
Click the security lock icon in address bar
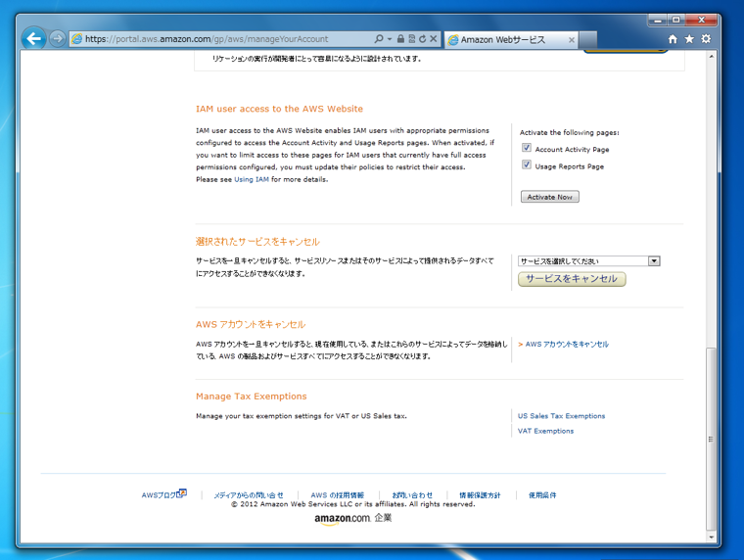(400, 39)
